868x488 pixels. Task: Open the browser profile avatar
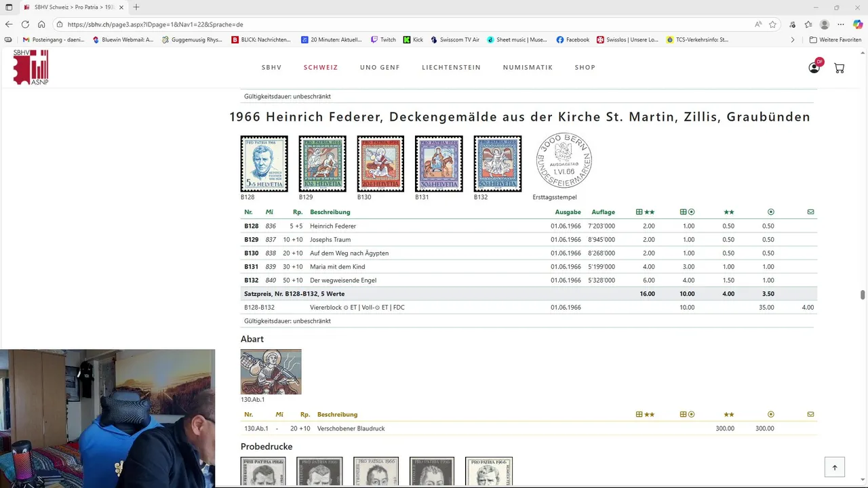point(825,24)
